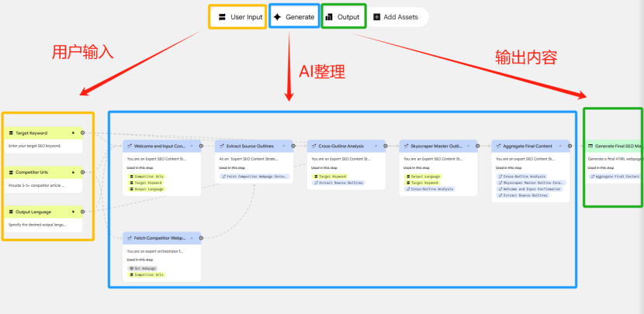644x314 pixels.
Task: Run the Extract Source Outlines step arrow
Action: pos(284,146)
